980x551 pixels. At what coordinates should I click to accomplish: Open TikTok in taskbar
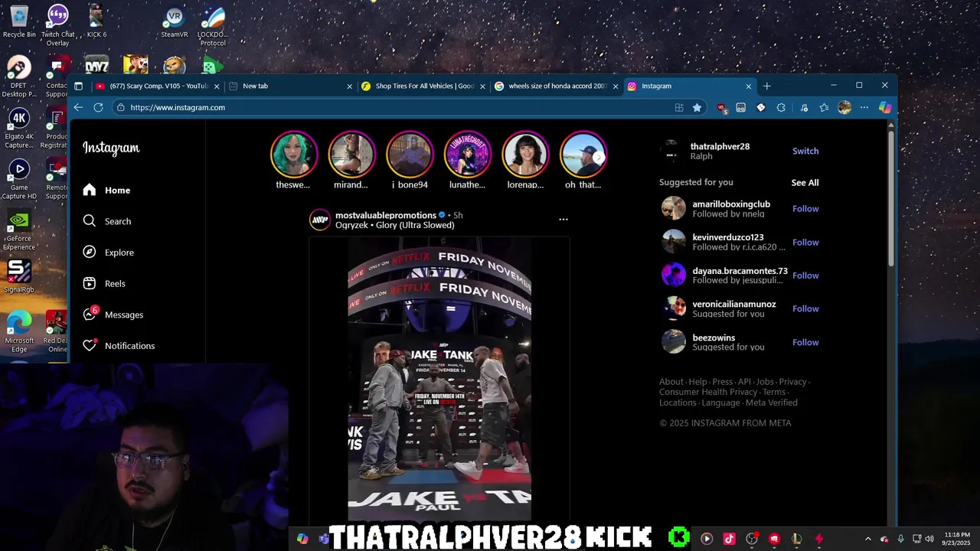[x=729, y=539]
